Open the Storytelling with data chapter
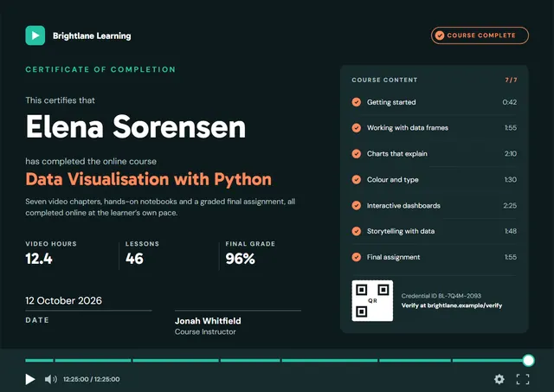The width and height of the screenshot is (554, 392). pyautogui.click(x=434, y=231)
